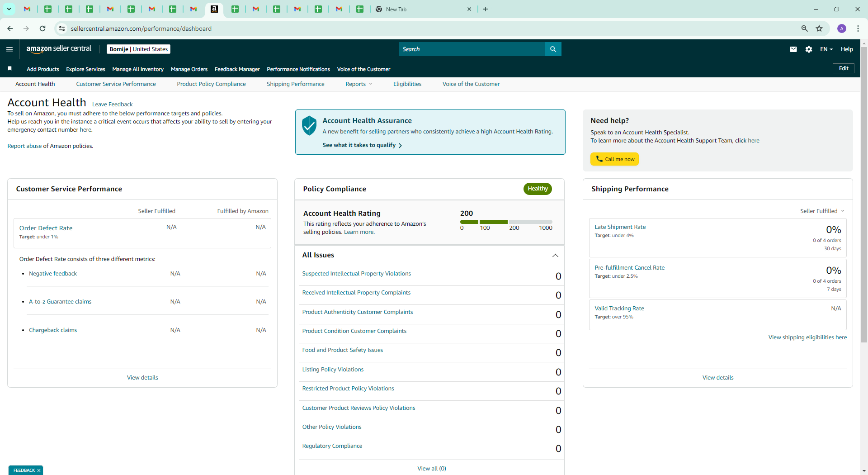Open the Bomije United States marketplace switcher
This screenshot has height=475, width=868.
[x=138, y=49]
